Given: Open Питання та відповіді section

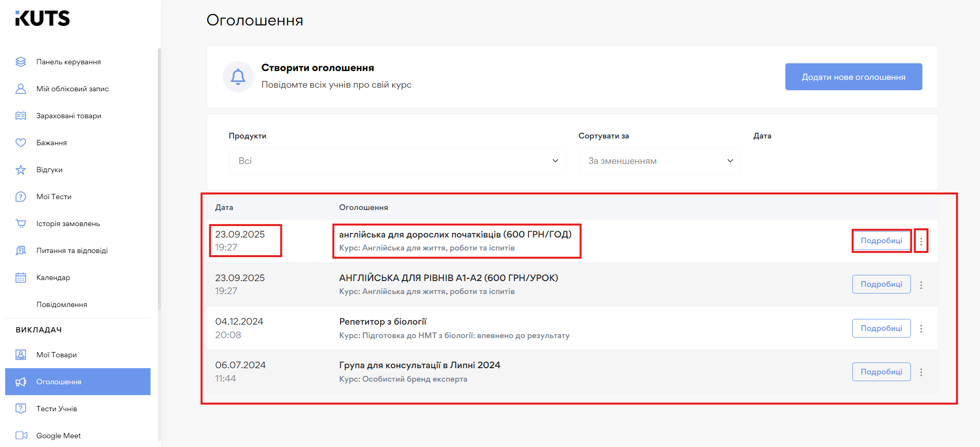Looking at the screenshot, I should 72,250.
